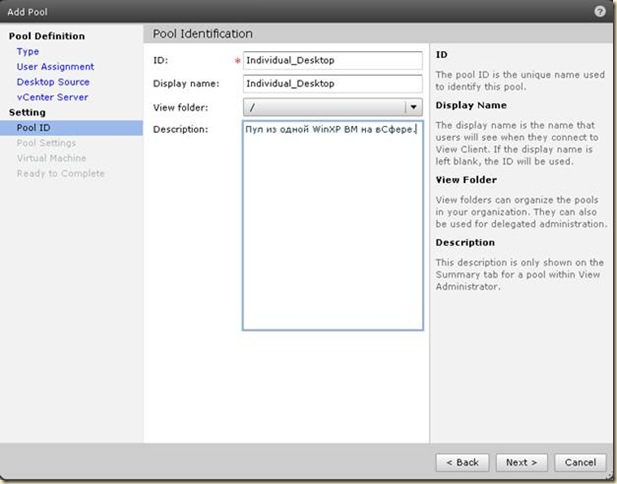Click the 'Pool Identification' title
Screen dimensions: 617x484
pyautogui.click(x=203, y=34)
